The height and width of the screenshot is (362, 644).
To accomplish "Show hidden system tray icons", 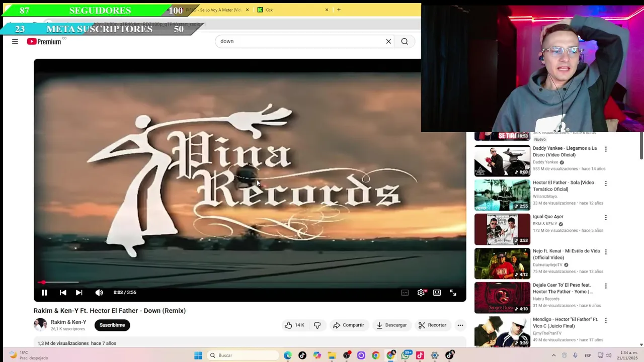I will 554,355.
